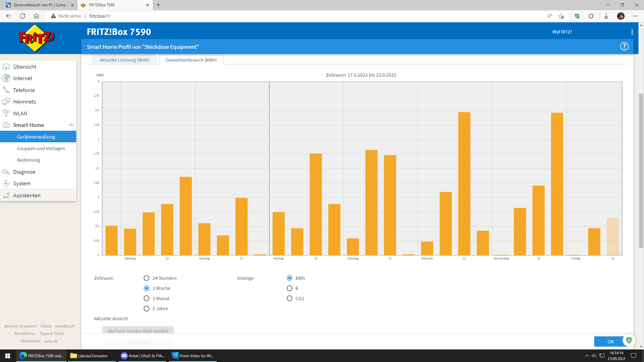The image size is (644, 362).
Task: Click the WLAN wifi icon in sidebar
Action: pyautogui.click(x=6, y=113)
